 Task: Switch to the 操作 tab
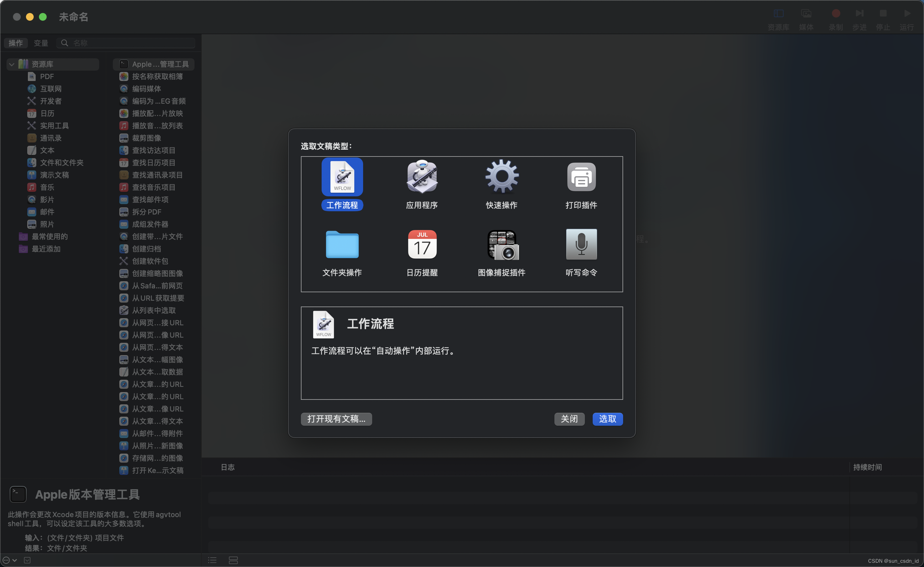point(16,43)
